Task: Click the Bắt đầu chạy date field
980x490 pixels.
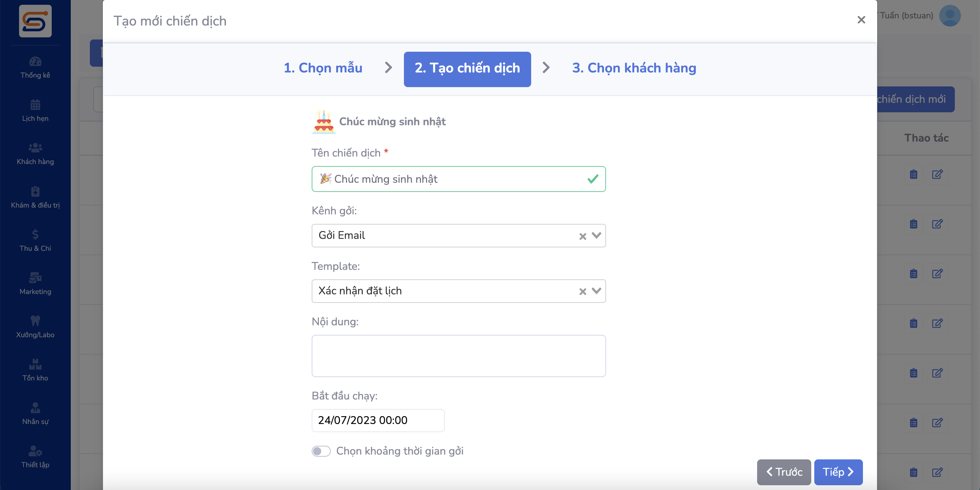Action: (377, 420)
